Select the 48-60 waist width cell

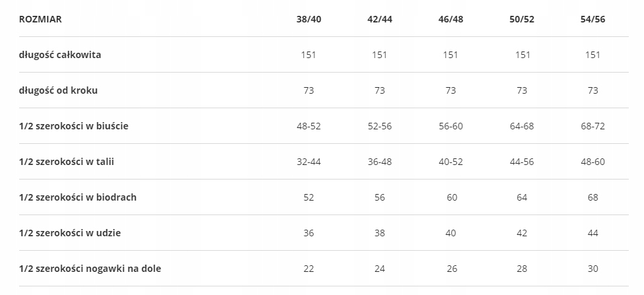click(592, 162)
